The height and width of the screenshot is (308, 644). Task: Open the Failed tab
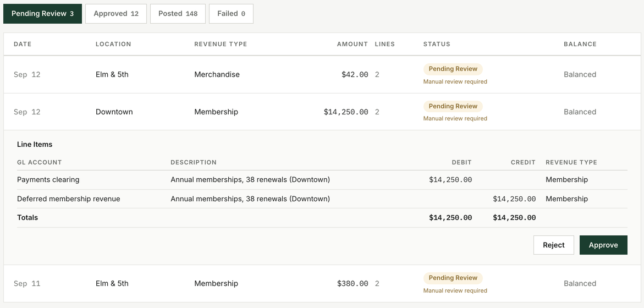point(231,14)
